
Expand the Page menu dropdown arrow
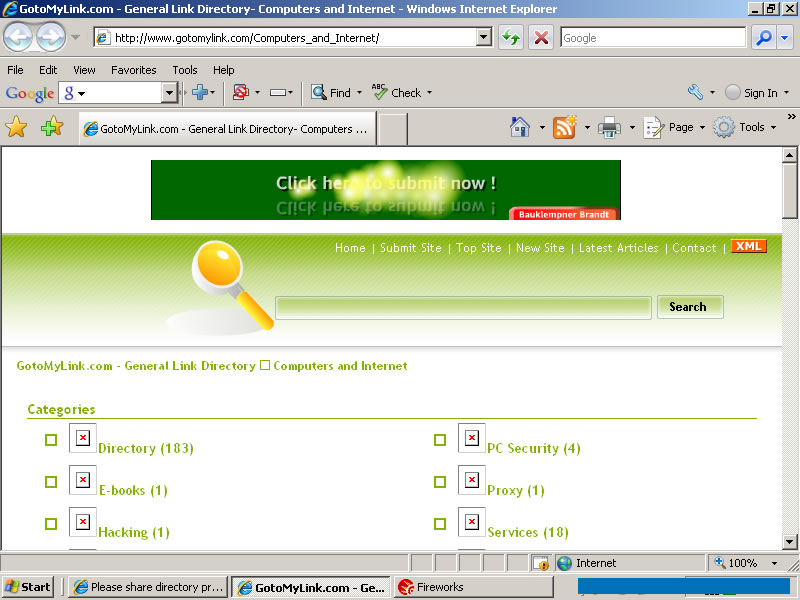pyautogui.click(x=702, y=127)
